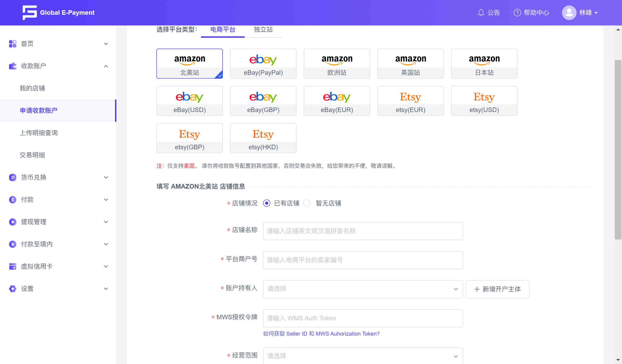
Task: Click the 货币兑换 exchange icon in sidebar
Action: click(x=13, y=177)
